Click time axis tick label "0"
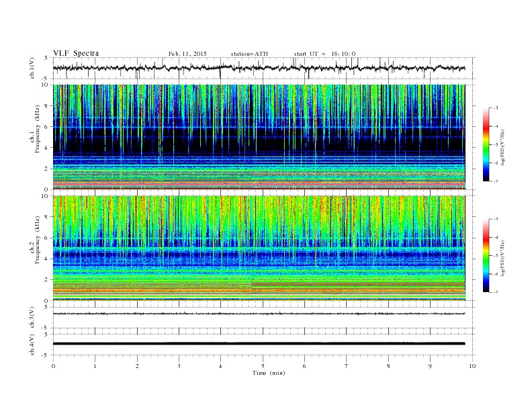This screenshot has width=532, height=411. pyautogui.click(x=53, y=366)
